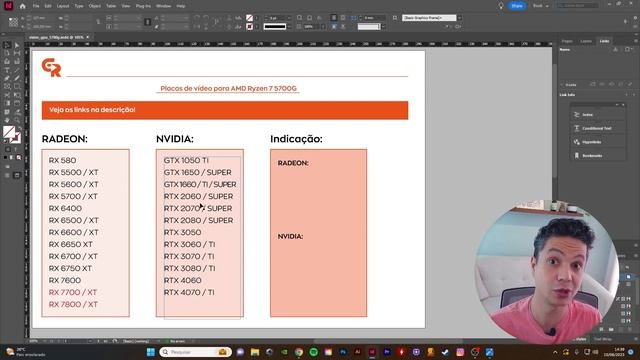Click the opacity percent field
640x360 pixels.
click(311, 27)
